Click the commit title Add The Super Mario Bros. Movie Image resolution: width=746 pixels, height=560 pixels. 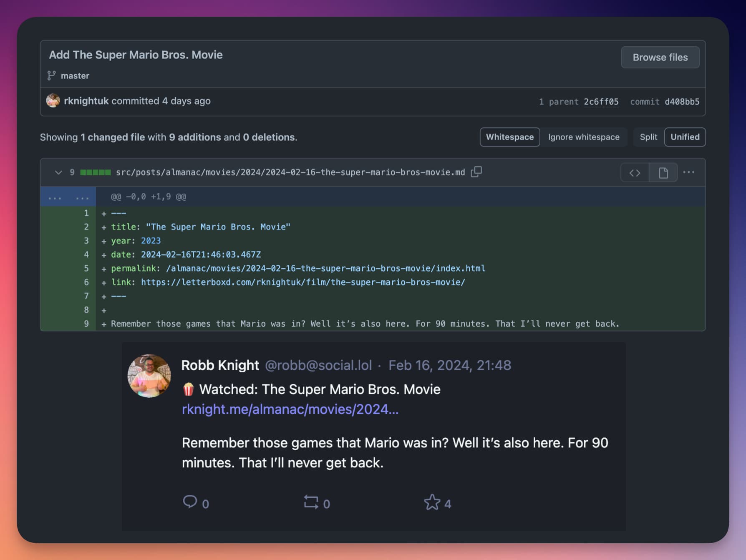pyautogui.click(x=136, y=55)
